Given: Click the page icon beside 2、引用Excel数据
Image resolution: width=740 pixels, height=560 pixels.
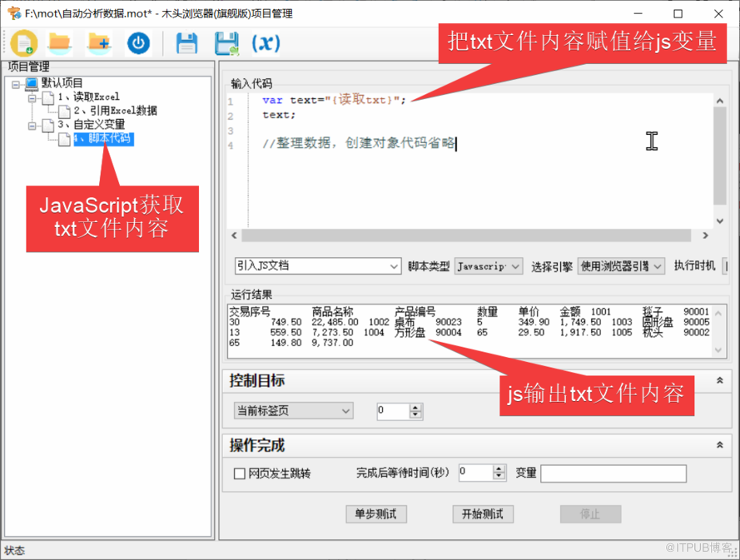Looking at the screenshot, I should [64, 112].
